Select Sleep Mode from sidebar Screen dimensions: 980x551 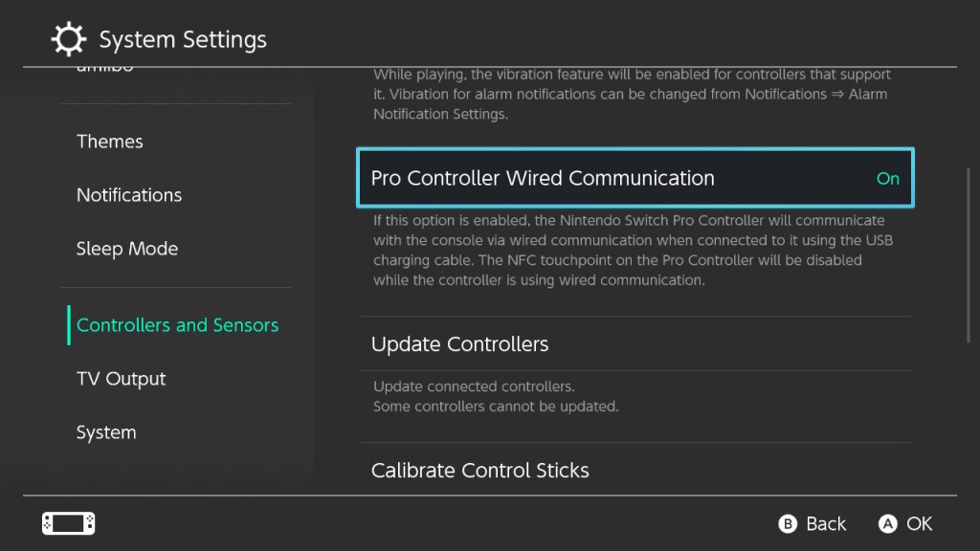[x=127, y=249]
